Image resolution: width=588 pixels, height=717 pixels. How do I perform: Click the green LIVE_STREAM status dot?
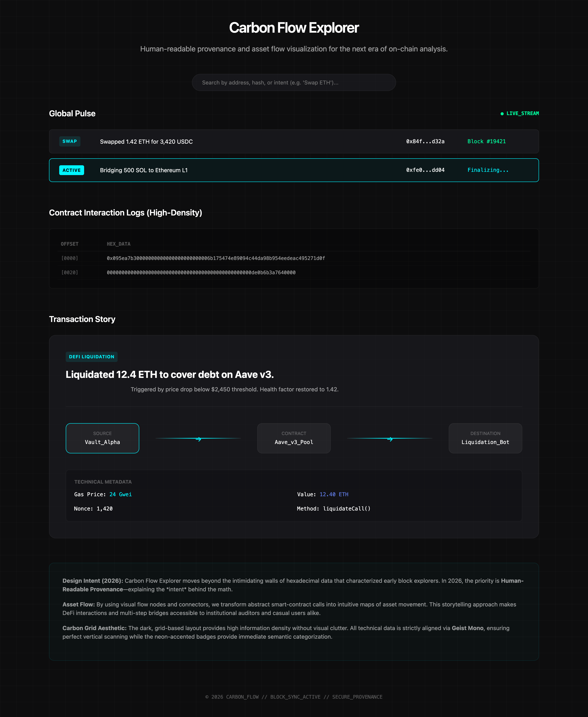[502, 114]
